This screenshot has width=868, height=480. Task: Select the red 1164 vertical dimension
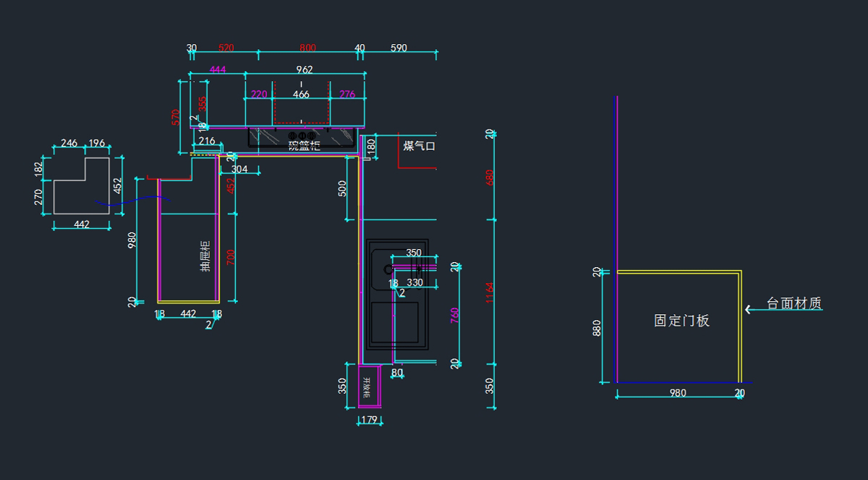490,292
